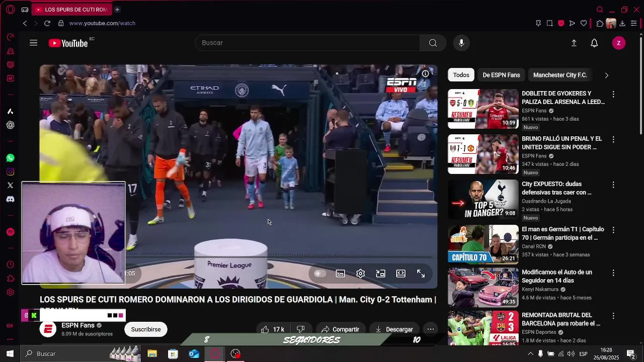
Task: Open Instagram in Opera sidebar
Action: pos(10,172)
